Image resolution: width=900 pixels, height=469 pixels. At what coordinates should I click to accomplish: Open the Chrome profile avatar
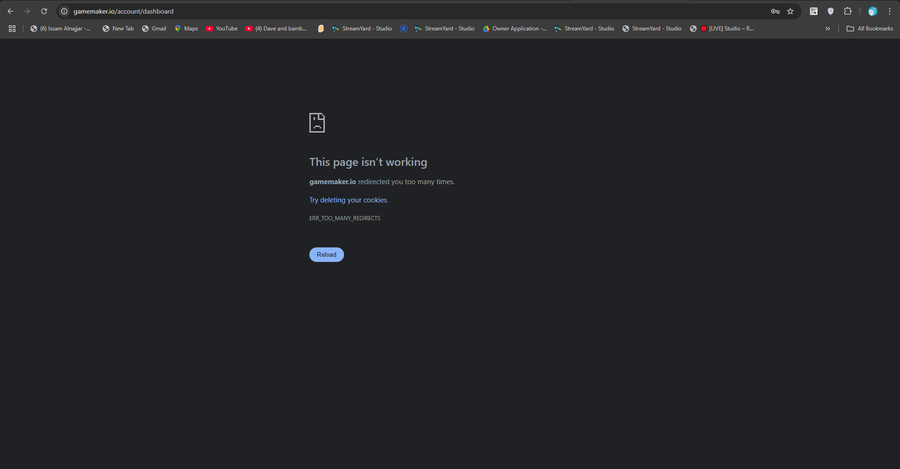pyautogui.click(x=872, y=11)
